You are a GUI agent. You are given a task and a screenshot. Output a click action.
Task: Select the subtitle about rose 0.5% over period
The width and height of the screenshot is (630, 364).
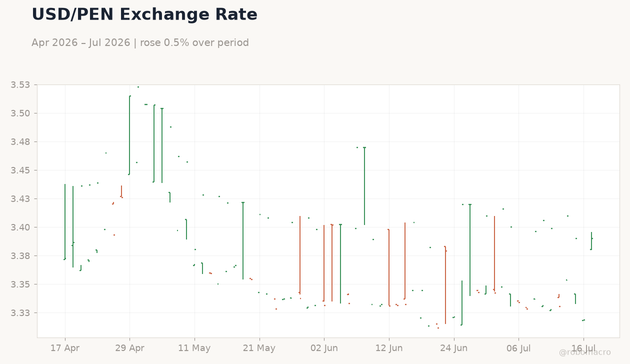click(140, 43)
